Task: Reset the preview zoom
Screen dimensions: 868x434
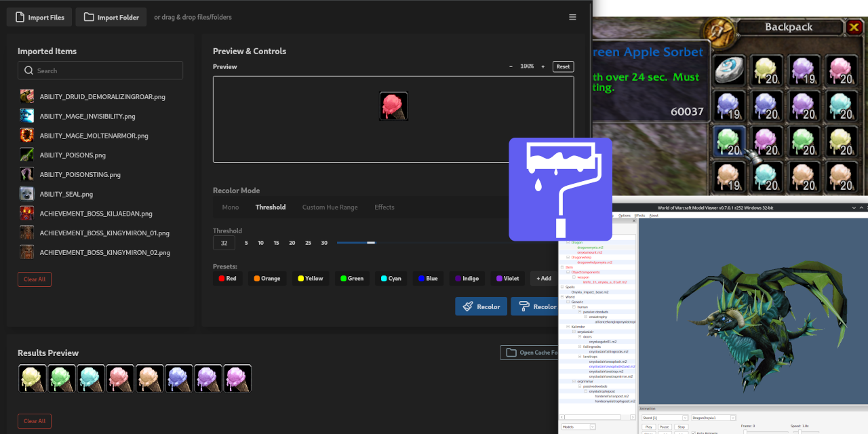Action: tap(563, 66)
